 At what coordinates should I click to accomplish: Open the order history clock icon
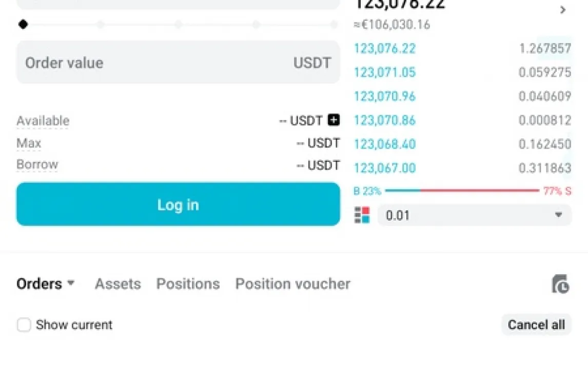[561, 284]
